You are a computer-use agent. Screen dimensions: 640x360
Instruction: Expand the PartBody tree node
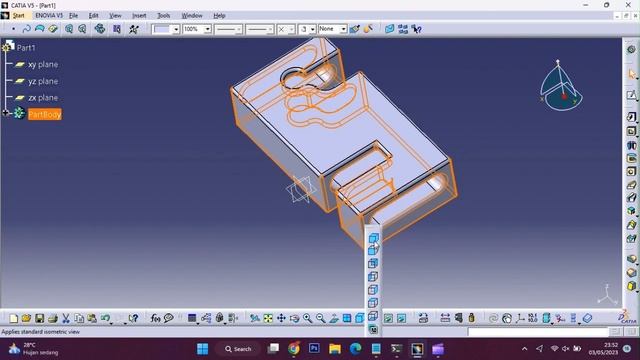[x=6, y=113]
